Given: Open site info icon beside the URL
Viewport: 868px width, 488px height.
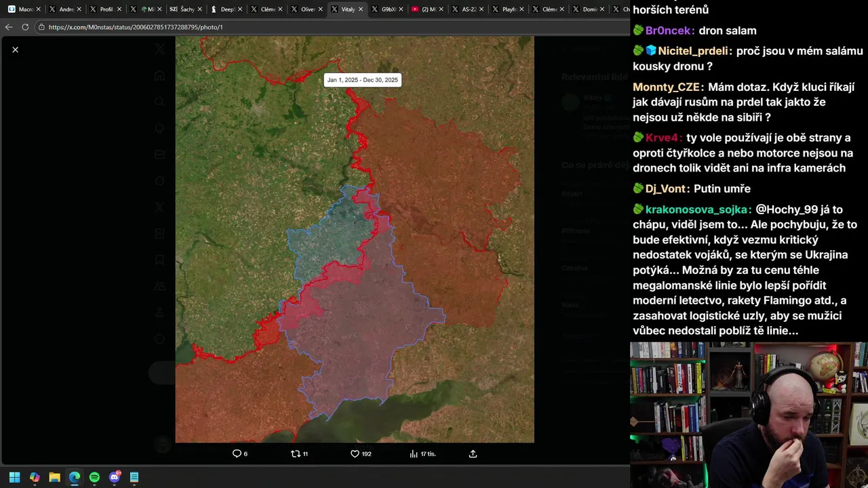Looking at the screenshot, I should (41, 27).
